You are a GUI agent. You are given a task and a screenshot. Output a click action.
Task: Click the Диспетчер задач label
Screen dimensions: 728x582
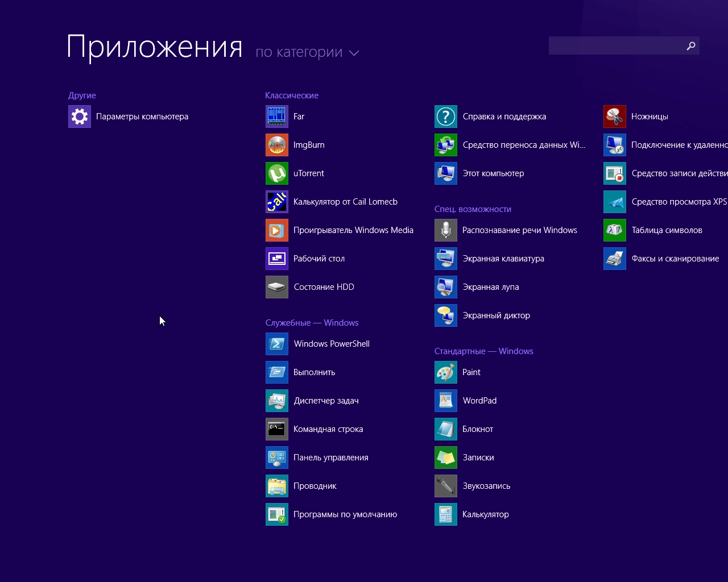[x=326, y=401]
